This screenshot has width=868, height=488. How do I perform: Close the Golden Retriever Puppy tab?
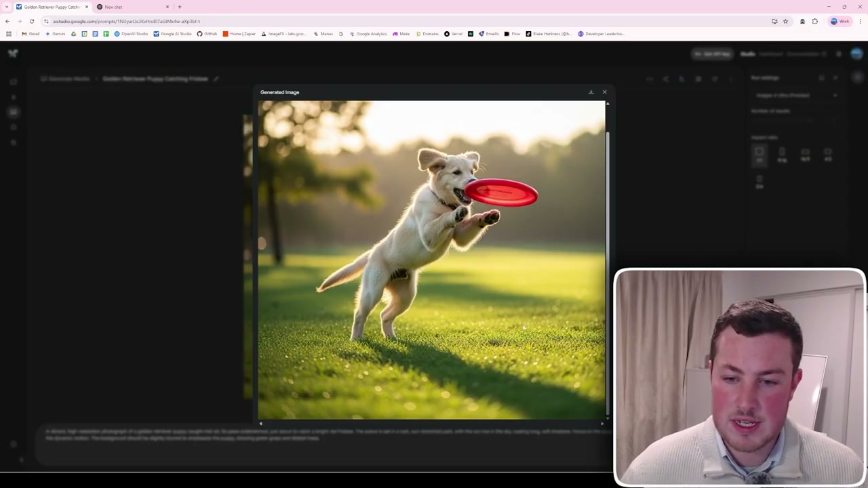point(86,7)
